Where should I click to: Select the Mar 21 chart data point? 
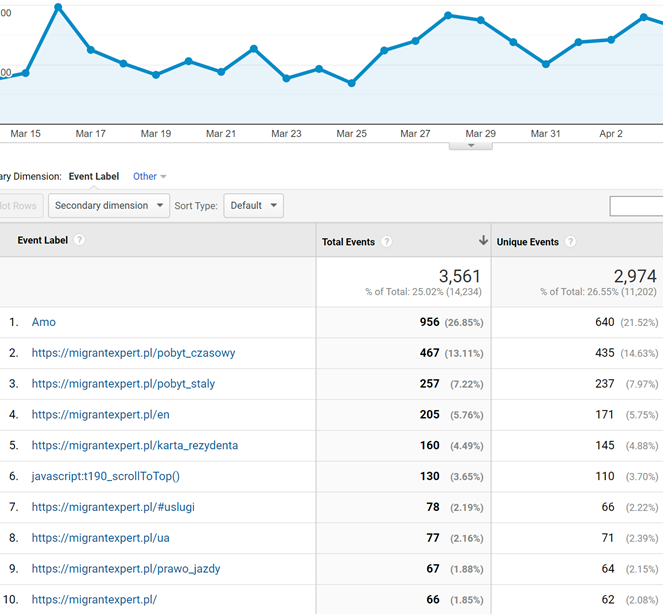point(221,72)
